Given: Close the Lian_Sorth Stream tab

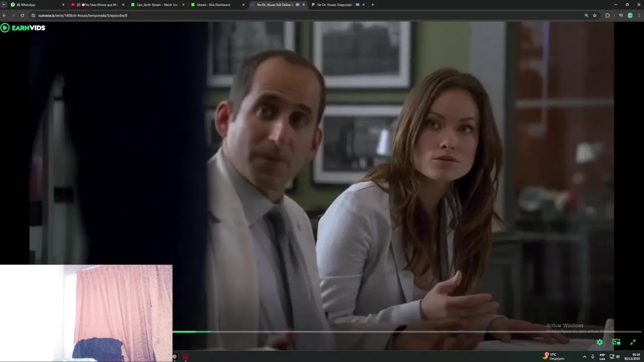Looking at the screenshot, I should point(183,5).
